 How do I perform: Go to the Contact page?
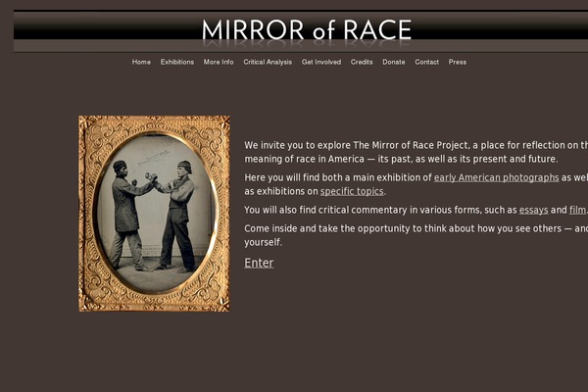[426, 62]
